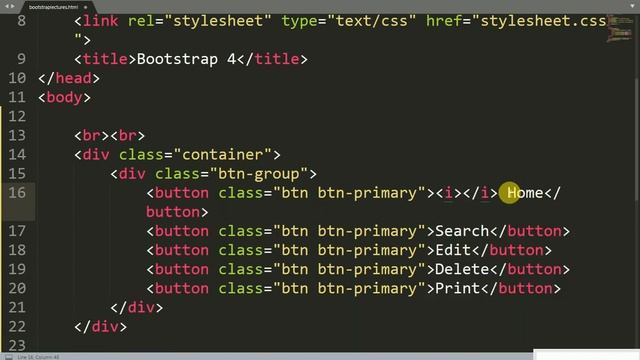
Task: Click the "Edit" button label text
Action: point(453,250)
